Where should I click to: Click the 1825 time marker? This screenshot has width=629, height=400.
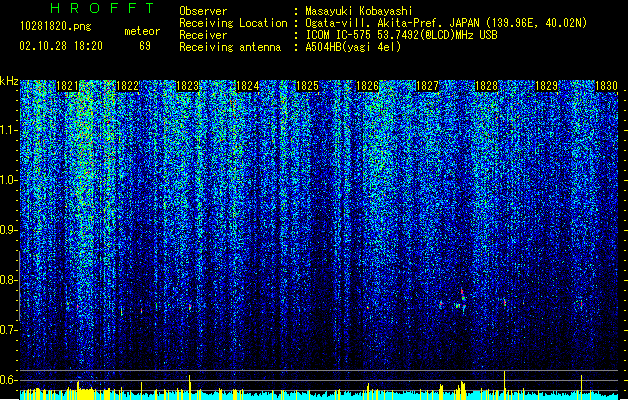[x=307, y=86]
